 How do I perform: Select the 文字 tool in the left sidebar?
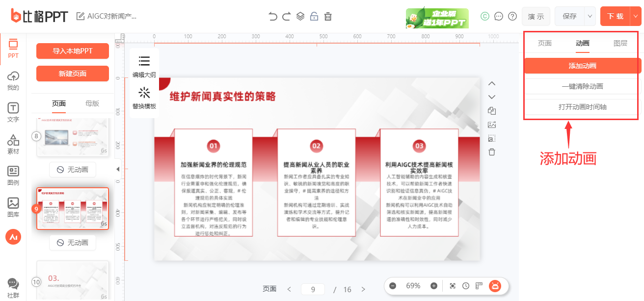(x=13, y=111)
